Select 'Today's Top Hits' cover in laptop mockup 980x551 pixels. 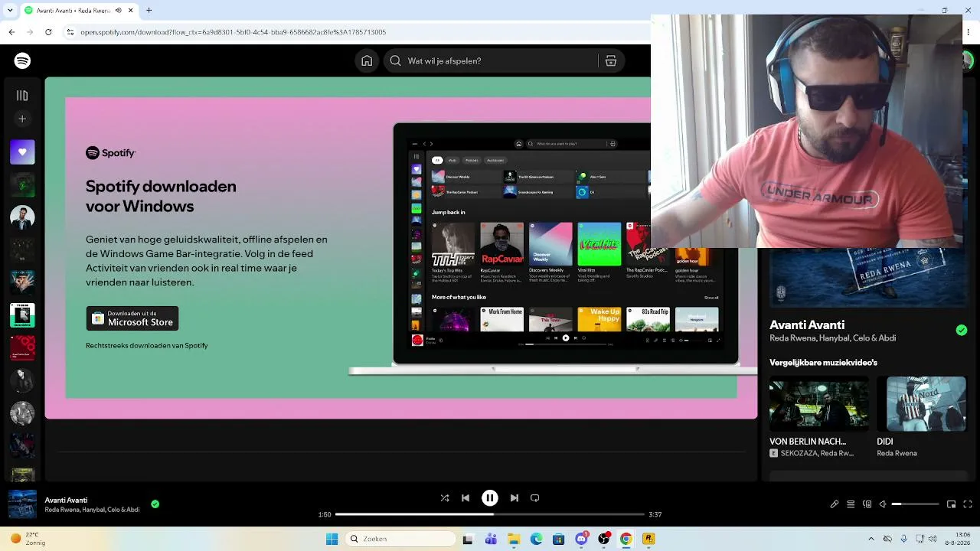click(x=453, y=245)
